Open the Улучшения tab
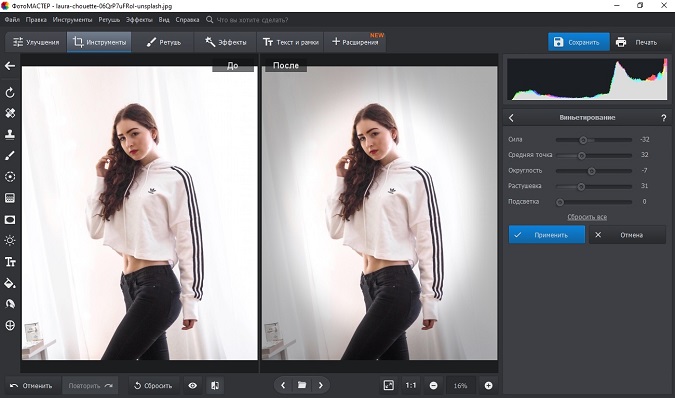 tap(36, 42)
